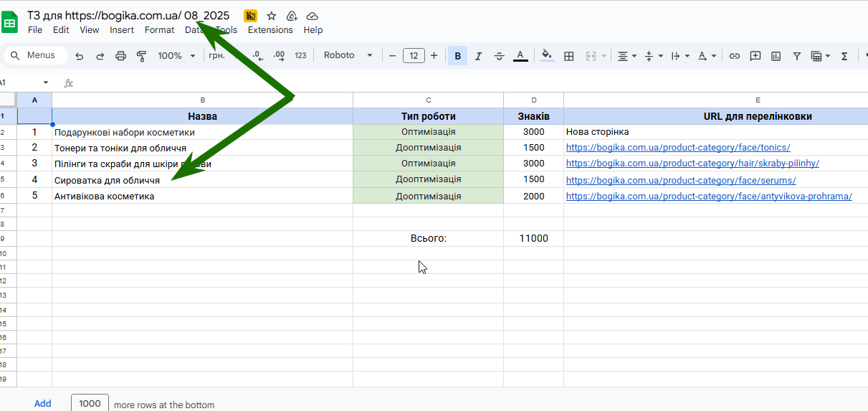Decrease decimal places
The width and height of the screenshot is (868, 411).
tap(258, 55)
